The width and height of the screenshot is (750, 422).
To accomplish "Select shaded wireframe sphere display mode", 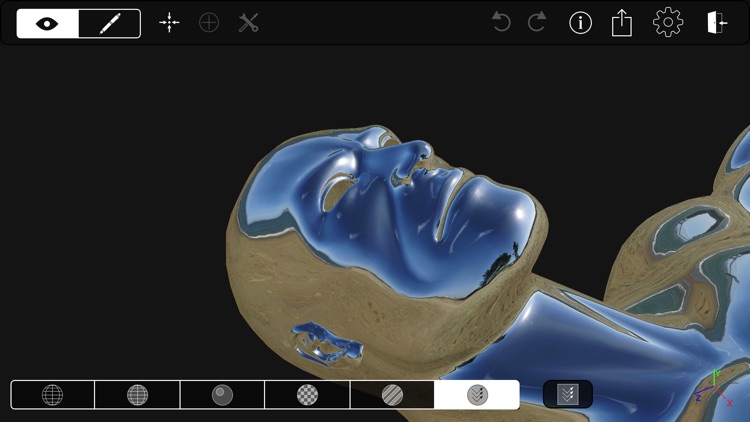I will click(137, 395).
